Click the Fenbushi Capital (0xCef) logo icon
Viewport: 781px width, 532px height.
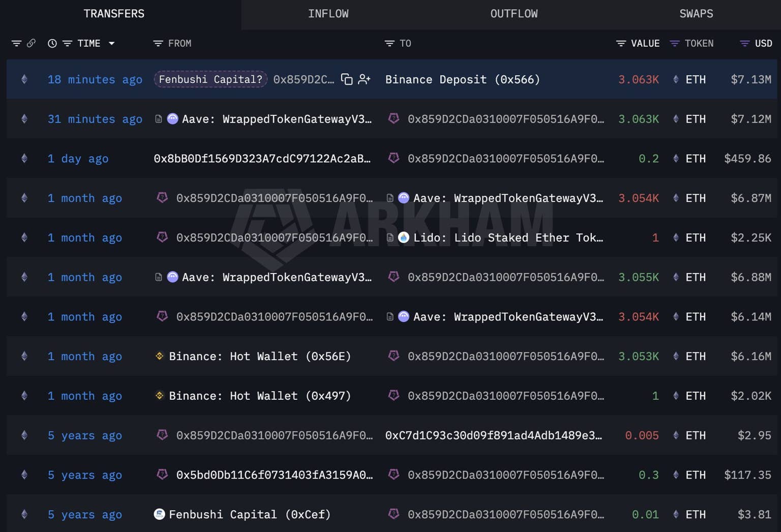pyautogui.click(x=159, y=514)
